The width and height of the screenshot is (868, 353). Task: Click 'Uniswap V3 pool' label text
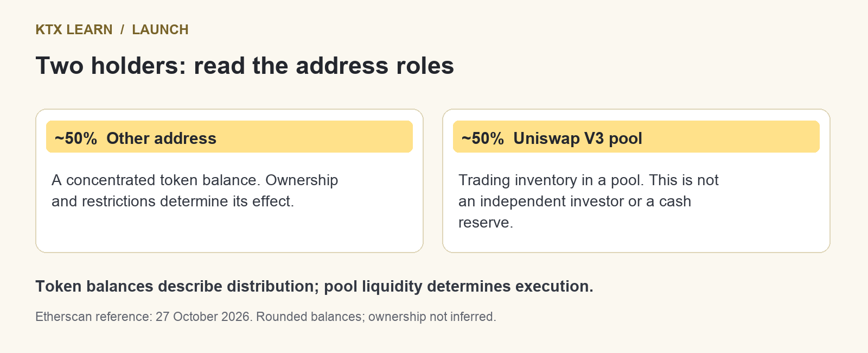[x=578, y=138]
